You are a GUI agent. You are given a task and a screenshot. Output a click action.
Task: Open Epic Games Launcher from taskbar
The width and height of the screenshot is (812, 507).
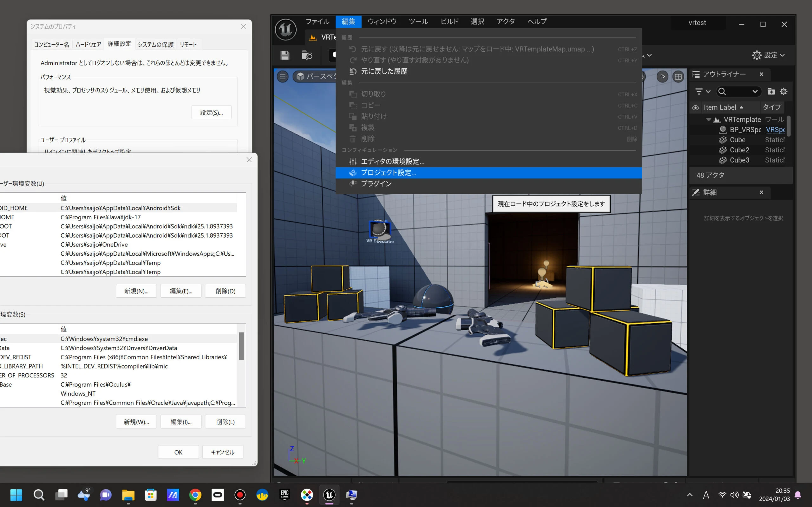[285, 495]
